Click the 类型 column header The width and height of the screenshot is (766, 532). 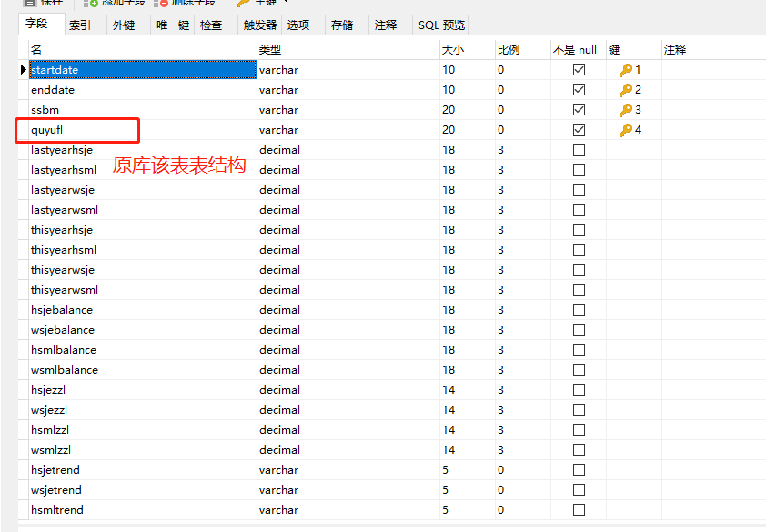(348, 50)
